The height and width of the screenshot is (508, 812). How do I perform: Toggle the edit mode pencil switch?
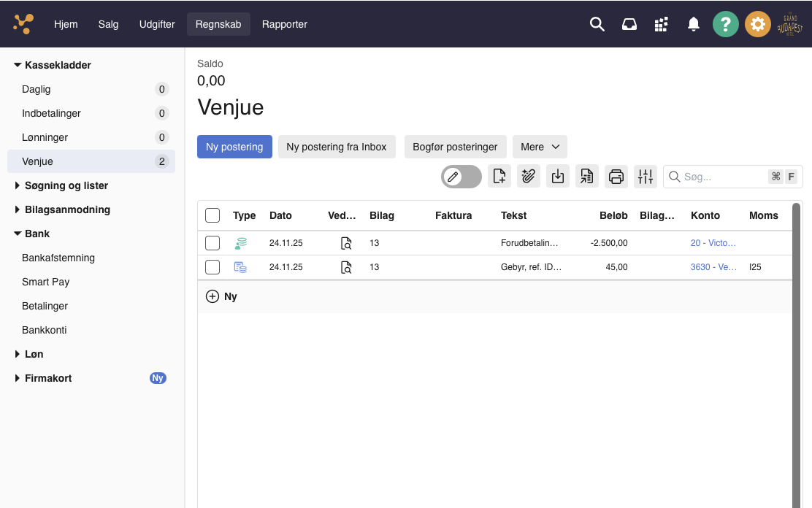pyautogui.click(x=461, y=176)
